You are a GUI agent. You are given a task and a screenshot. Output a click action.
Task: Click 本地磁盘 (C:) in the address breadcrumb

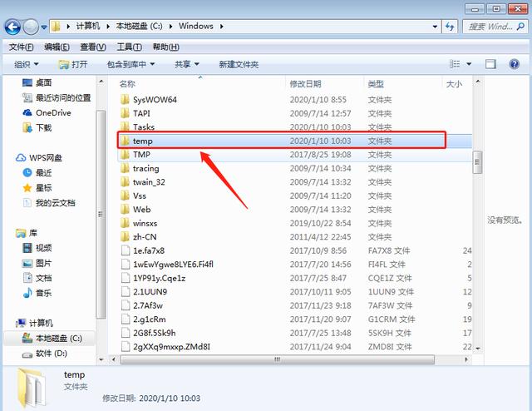click(x=139, y=26)
